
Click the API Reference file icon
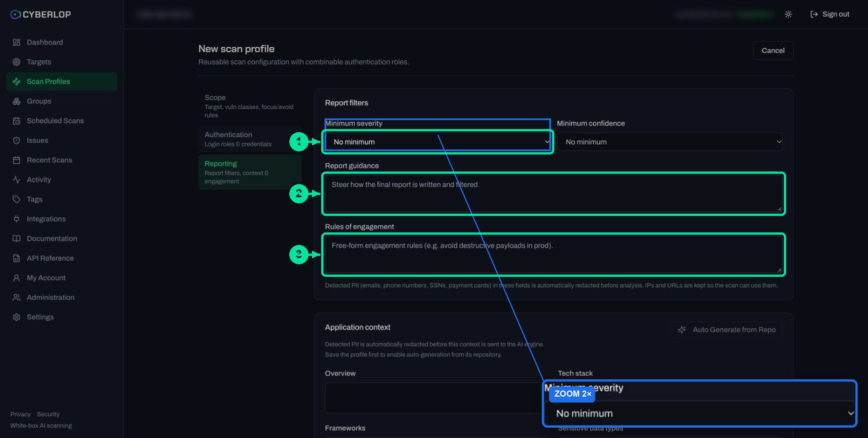click(x=16, y=258)
